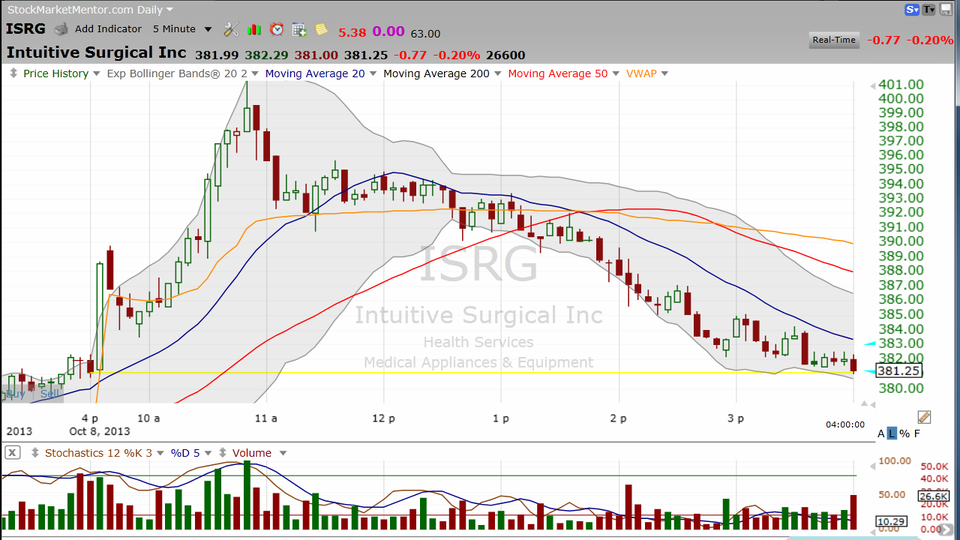Click the 26600 volume figure in header
Viewport: 960px width, 540px height.
pyautogui.click(x=506, y=55)
